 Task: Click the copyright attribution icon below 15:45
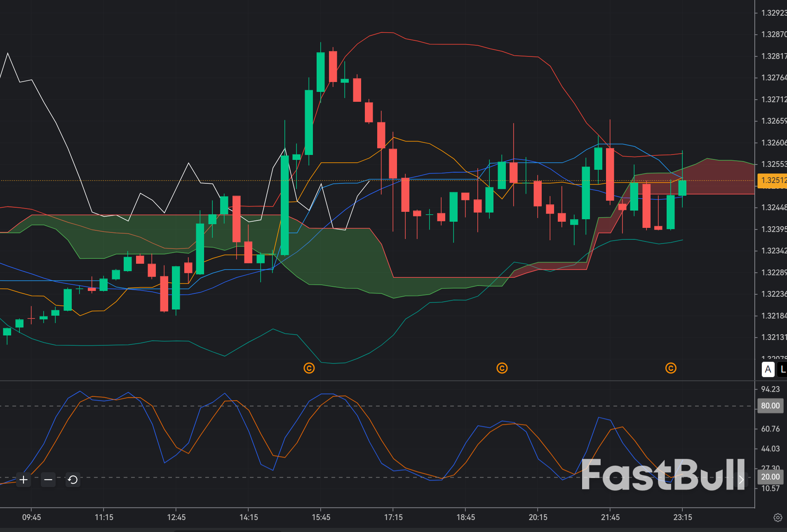(309, 368)
